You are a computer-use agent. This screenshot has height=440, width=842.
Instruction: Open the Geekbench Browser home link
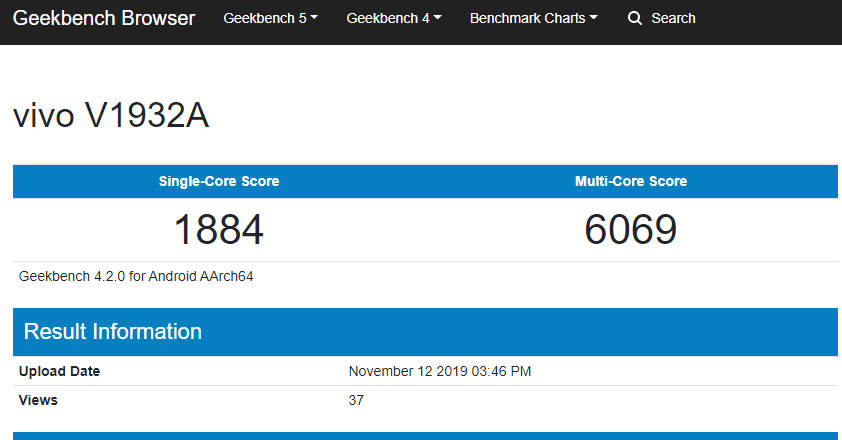[x=104, y=18]
